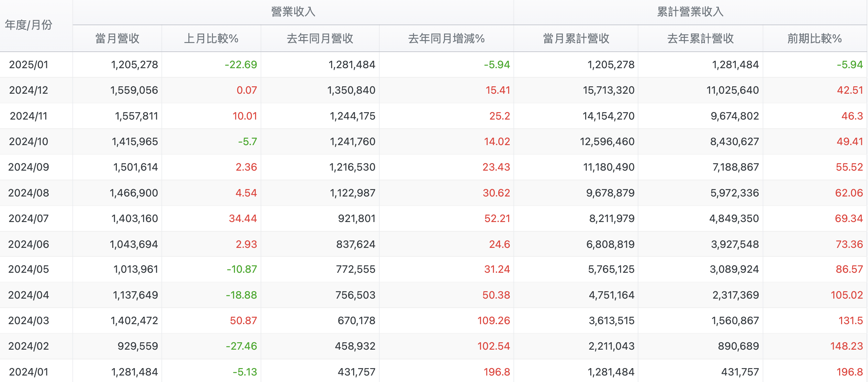
Task: Click the 年度/月份 column header
Action: [28, 25]
